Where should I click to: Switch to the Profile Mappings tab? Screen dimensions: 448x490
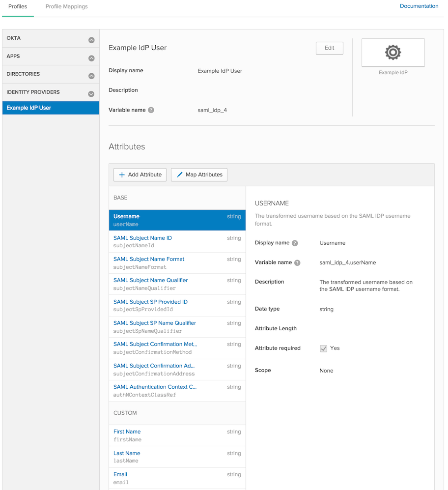point(66,7)
